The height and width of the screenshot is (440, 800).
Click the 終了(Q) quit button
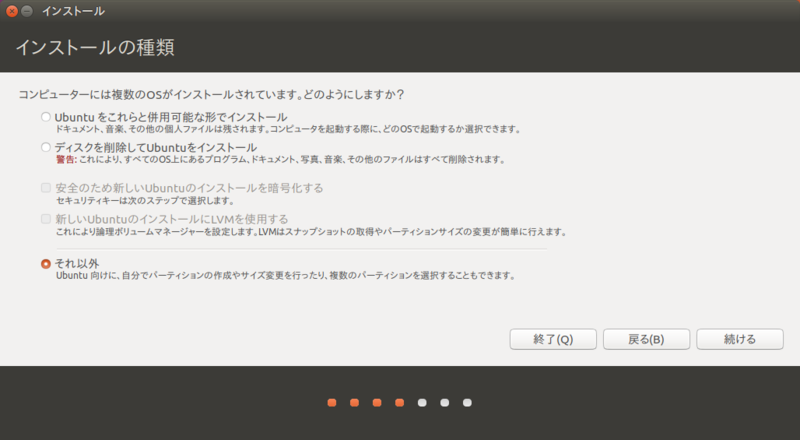coord(553,339)
